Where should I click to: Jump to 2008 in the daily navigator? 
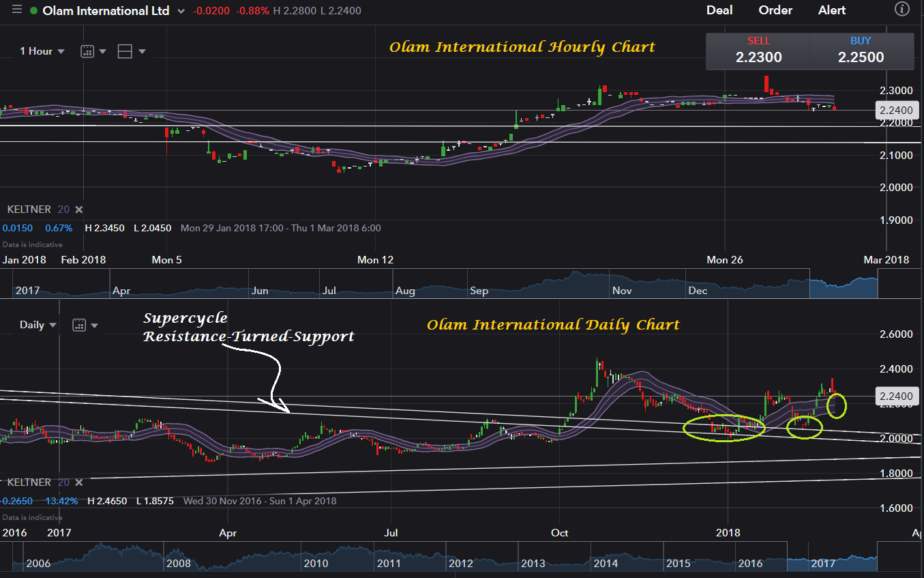[179, 564]
